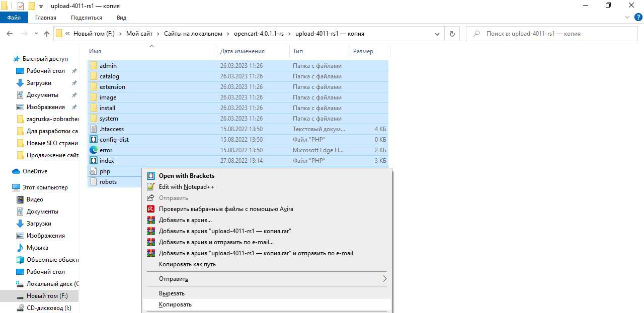This screenshot has height=313, width=644.
Task: Click the Avira icon in context menu
Action: tap(150, 209)
